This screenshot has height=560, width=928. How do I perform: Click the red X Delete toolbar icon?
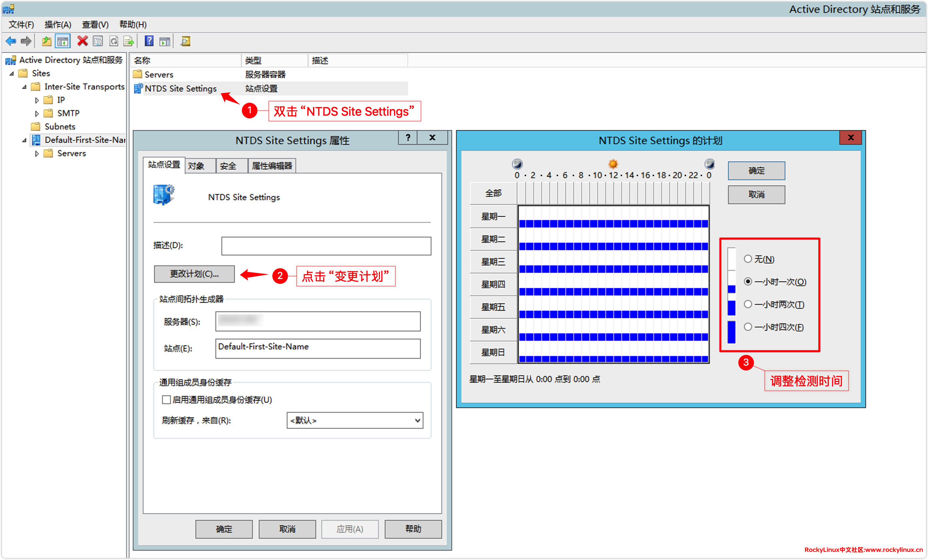point(82,41)
